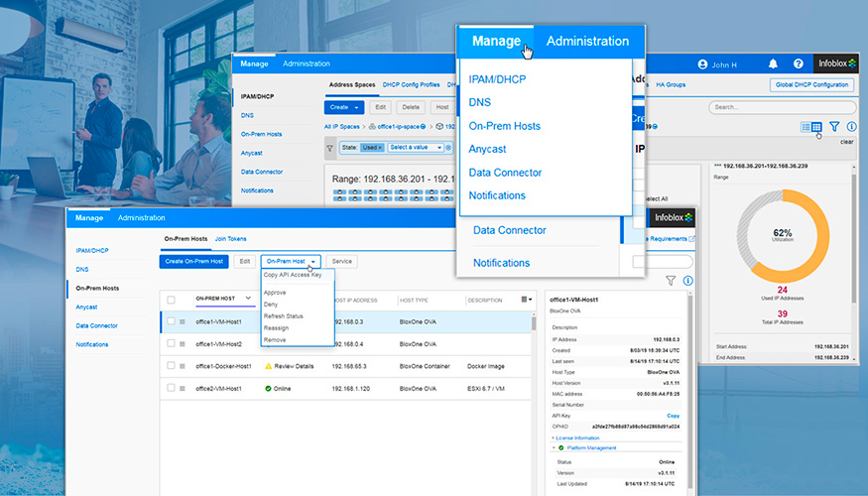Click the yellow warning icon beside Review Details
868x496 pixels.
pyautogui.click(x=268, y=366)
